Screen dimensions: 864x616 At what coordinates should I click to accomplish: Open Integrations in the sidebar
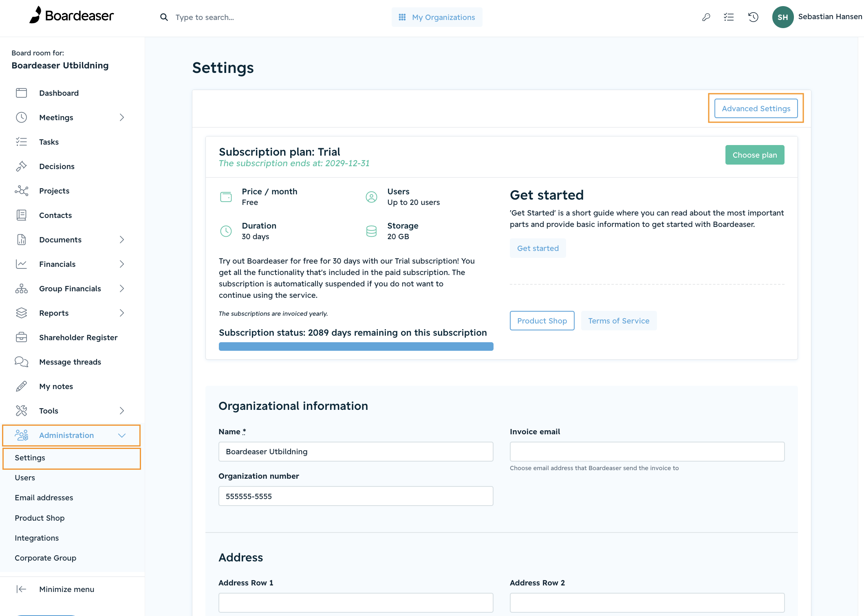click(x=37, y=538)
